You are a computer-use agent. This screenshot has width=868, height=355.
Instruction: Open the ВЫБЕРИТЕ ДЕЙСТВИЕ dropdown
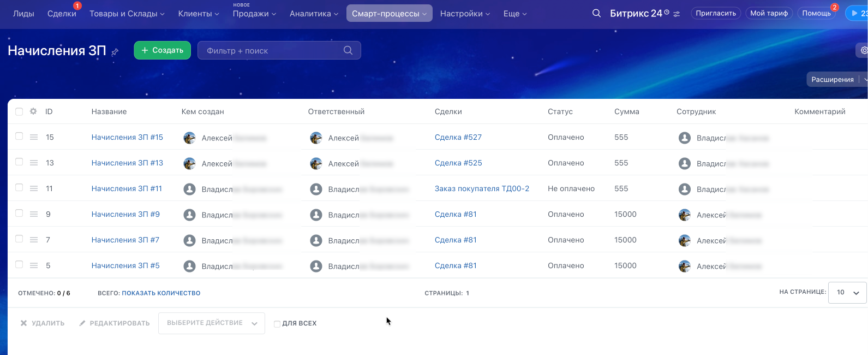[x=212, y=323]
